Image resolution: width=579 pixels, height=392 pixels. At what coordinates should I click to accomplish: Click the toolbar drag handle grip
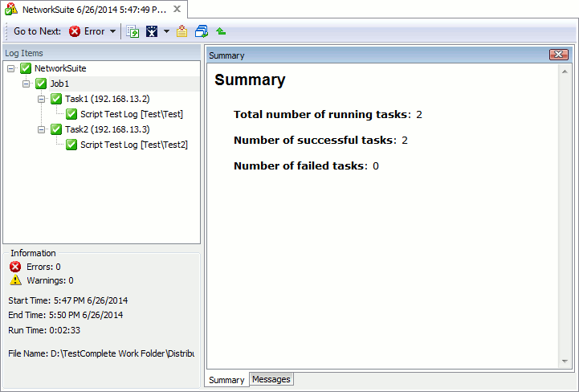(6, 31)
